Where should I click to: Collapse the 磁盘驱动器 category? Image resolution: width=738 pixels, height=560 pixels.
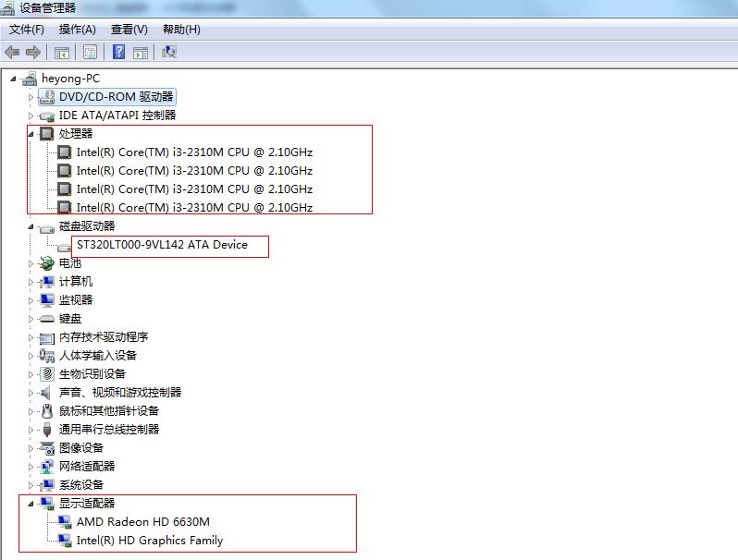click(x=31, y=226)
